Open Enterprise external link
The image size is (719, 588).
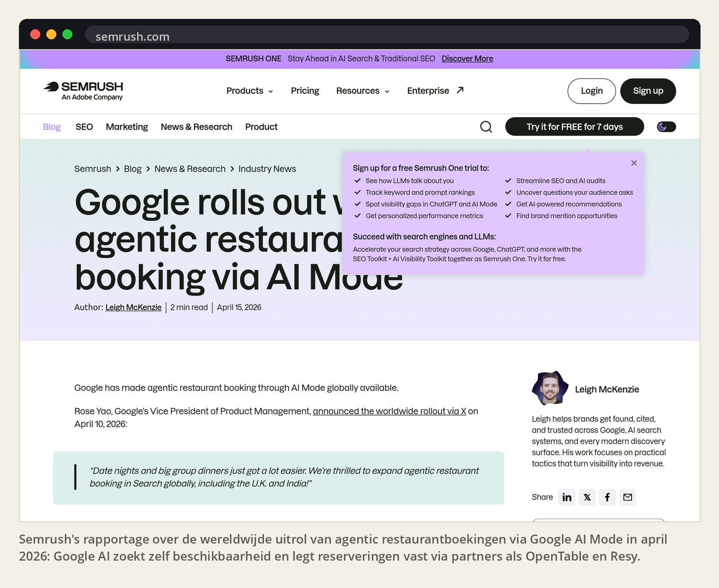(435, 91)
